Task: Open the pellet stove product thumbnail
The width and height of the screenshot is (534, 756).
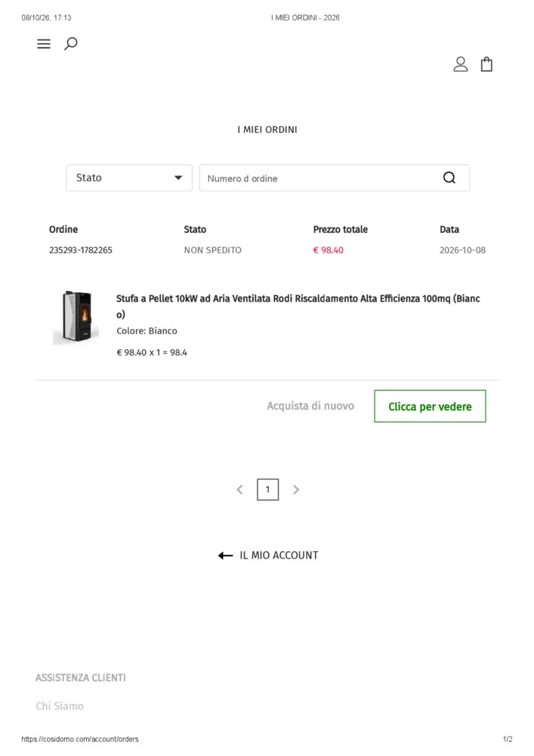Action: click(76, 318)
